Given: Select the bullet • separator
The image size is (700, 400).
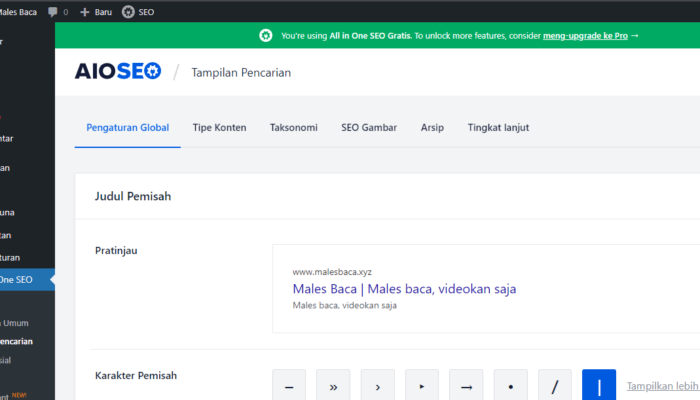Looking at the screenshot, I should (511, 386).
